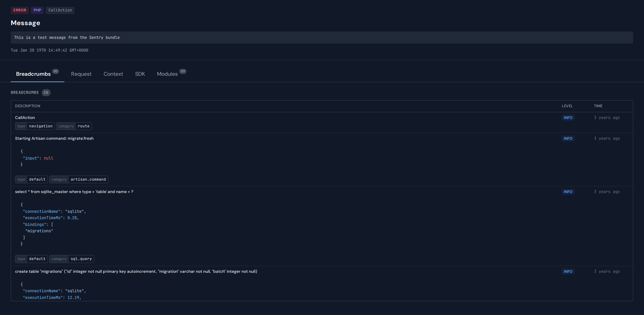Screen dimensions: 644x315
Task: Click the sql.query category tag
Action: [x=72, y=259]
